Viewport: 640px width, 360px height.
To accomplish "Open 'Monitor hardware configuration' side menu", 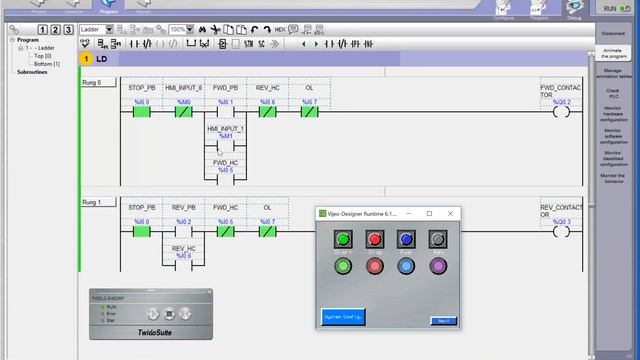I will 613,114.
